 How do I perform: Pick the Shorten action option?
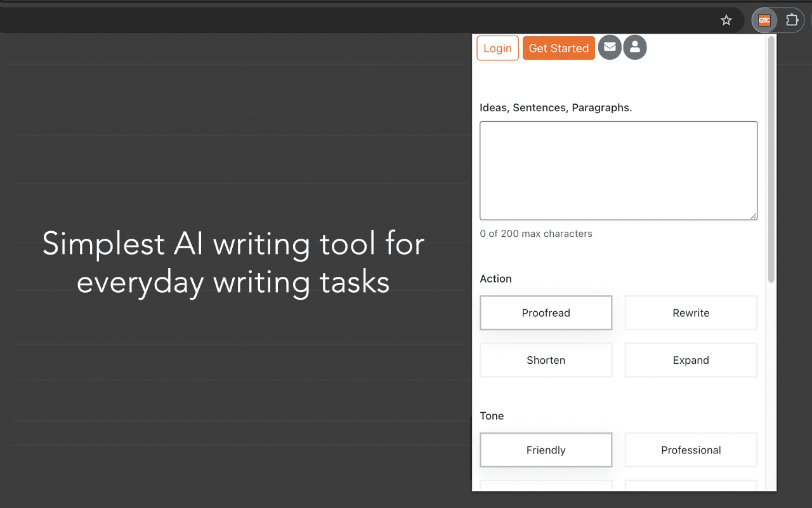pyautogui.click(x=546, y=360)
